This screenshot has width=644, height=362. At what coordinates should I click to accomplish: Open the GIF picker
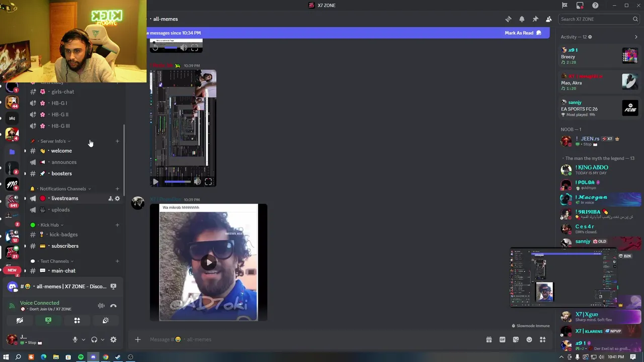coord(502,339)
